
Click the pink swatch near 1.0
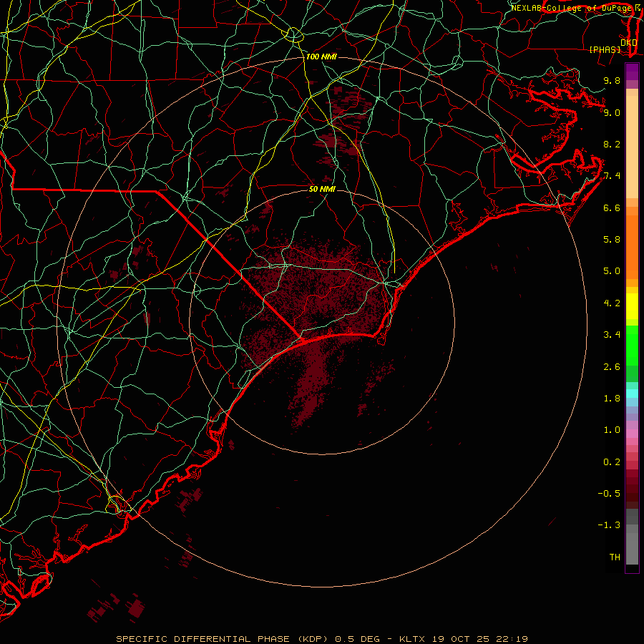(632, 434)
